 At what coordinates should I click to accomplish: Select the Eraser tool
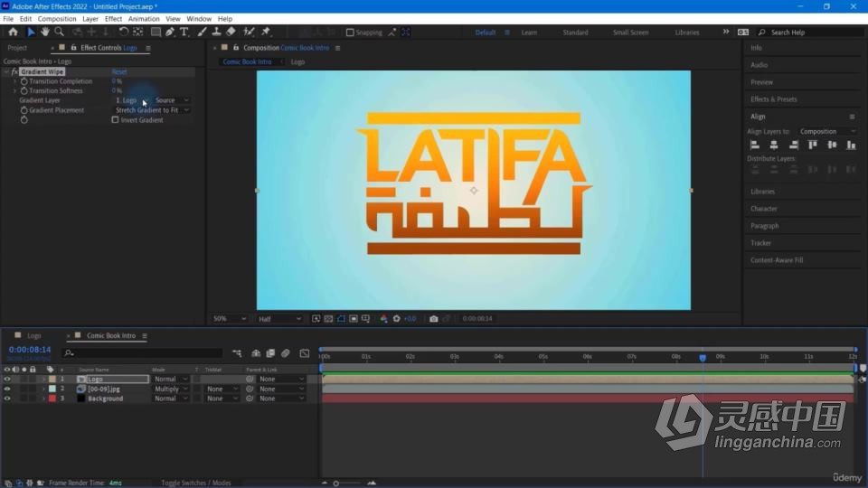point(231,33)
